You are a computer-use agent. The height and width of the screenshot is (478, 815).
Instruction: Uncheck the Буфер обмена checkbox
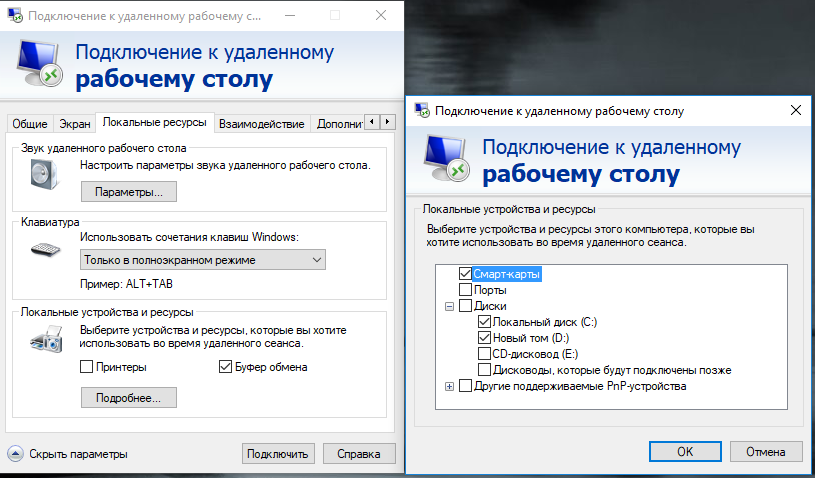click(225, 367)
